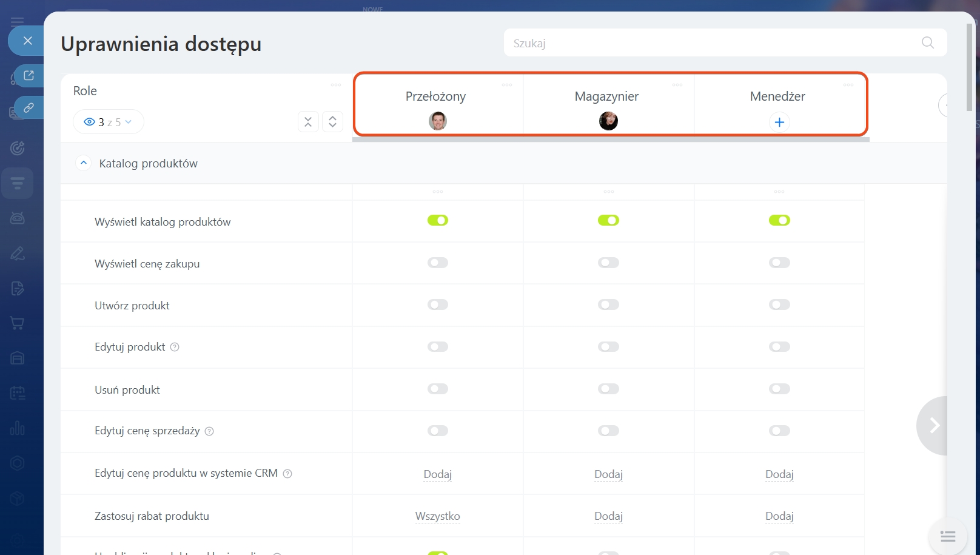The height and width of the screenshot is (555, 980).
Task: Click the copy link icon
Action: [x=29, y=108]
